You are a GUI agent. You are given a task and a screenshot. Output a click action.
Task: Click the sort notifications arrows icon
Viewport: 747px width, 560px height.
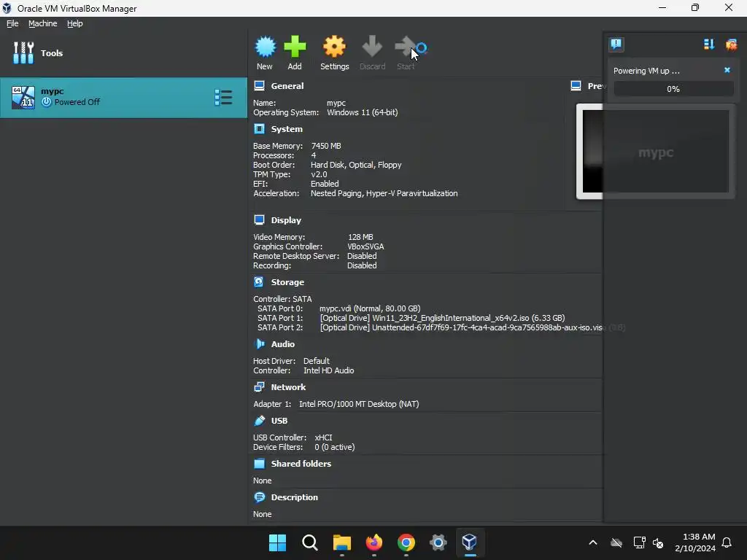coord(709,44)
